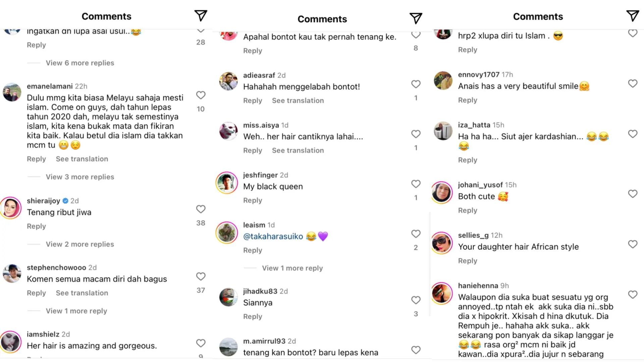Open the @takaharasuiko mention
The height and width of the screenshot is (362, 644).
pos(273,237)
